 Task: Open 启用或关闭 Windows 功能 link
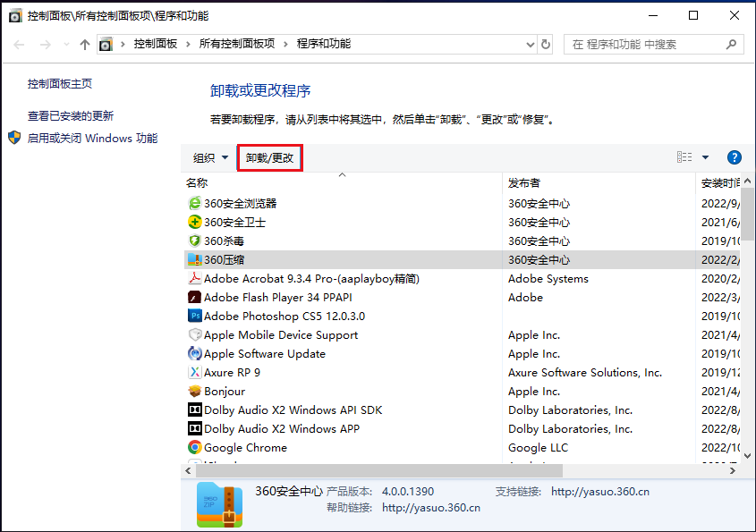tap(92, 139)
